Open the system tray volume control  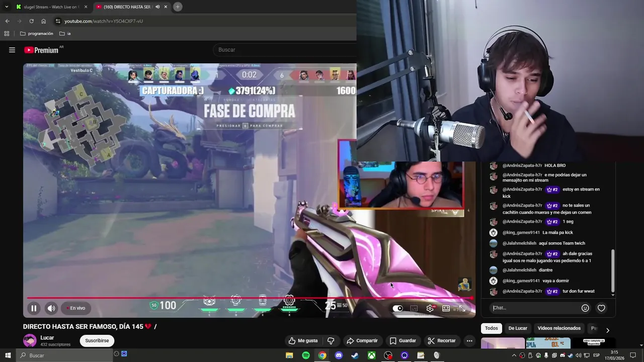click(x=579, y=355)
